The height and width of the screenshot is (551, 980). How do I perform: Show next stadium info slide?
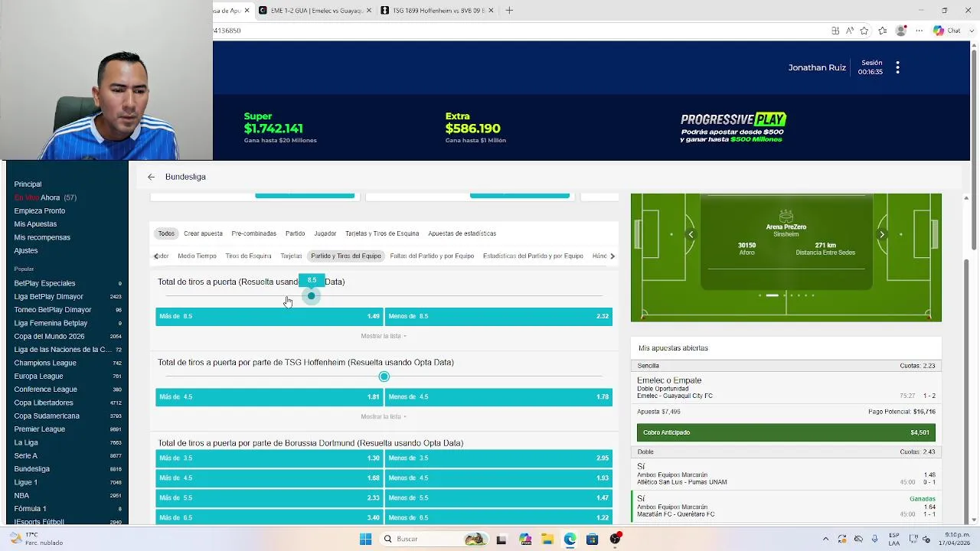click(x=881, y=235)
